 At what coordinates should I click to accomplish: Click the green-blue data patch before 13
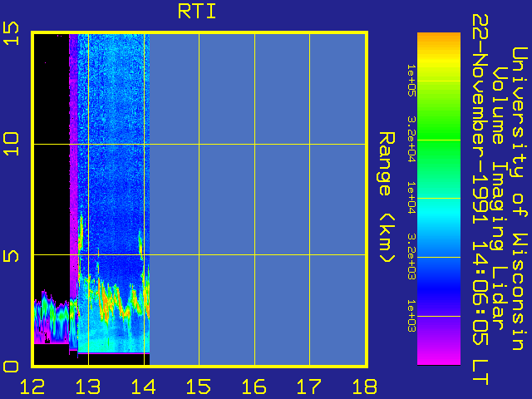(x=52, y=318)
